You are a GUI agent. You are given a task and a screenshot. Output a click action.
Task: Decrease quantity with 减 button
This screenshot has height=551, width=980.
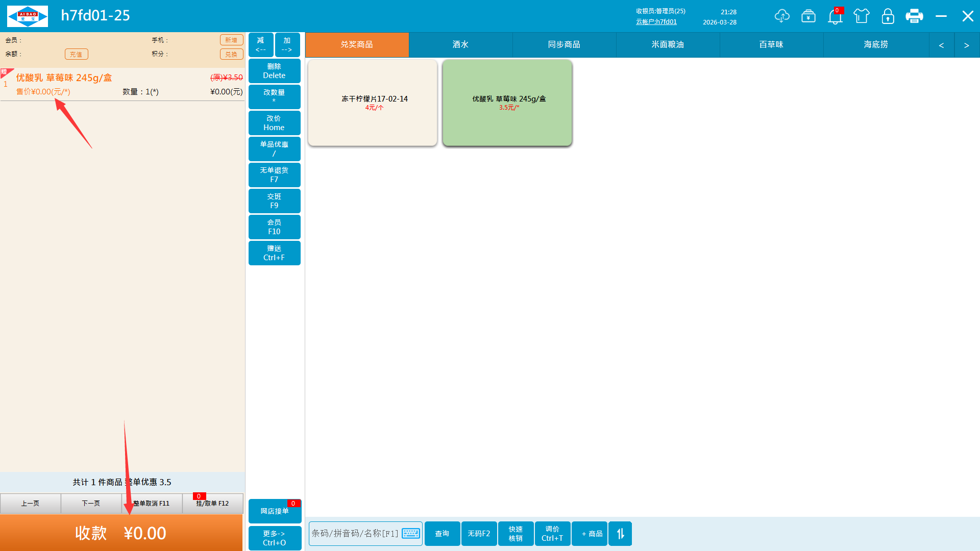click(261, 45)
